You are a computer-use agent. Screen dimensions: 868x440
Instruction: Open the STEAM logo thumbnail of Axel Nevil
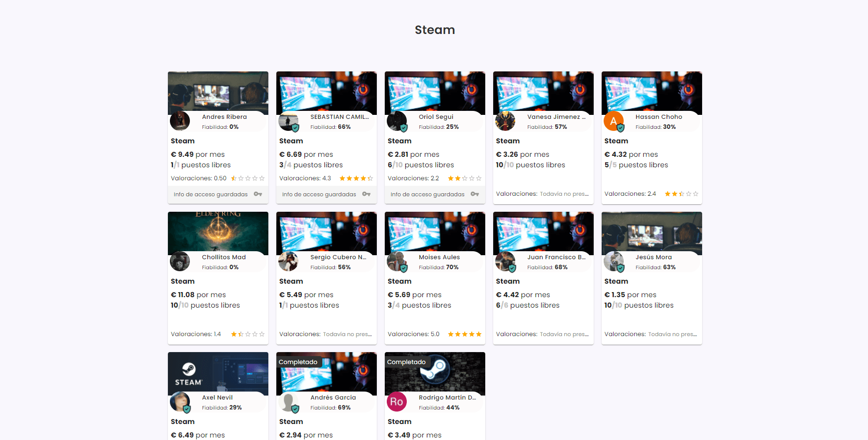pyautogui.click(x=218, y=374)
